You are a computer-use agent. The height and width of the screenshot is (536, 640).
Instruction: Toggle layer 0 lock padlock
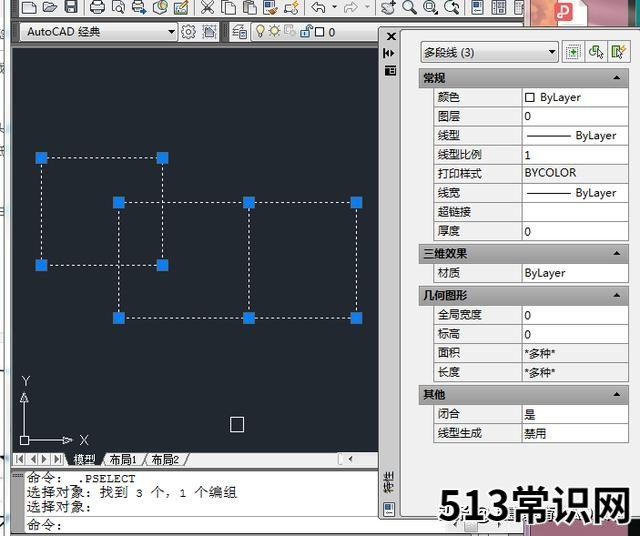pyautogui.click(x=306, y=31)
